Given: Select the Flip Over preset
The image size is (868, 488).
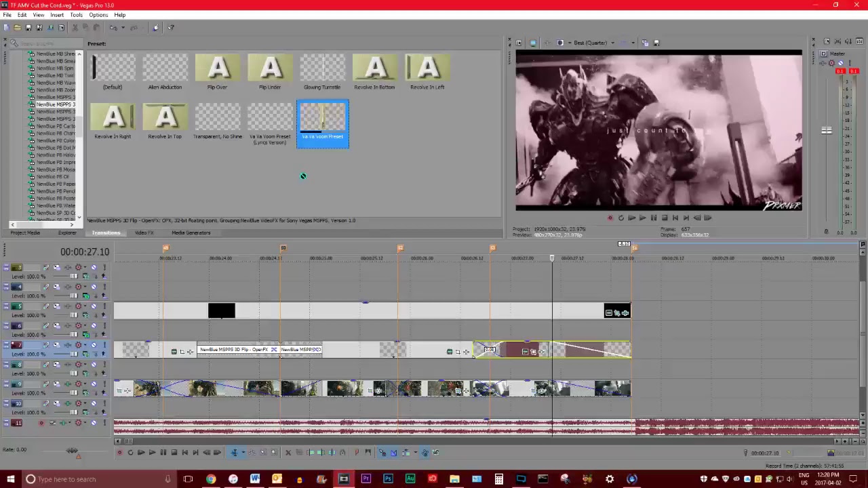Looking at the screenshot, I should (217, 73).
